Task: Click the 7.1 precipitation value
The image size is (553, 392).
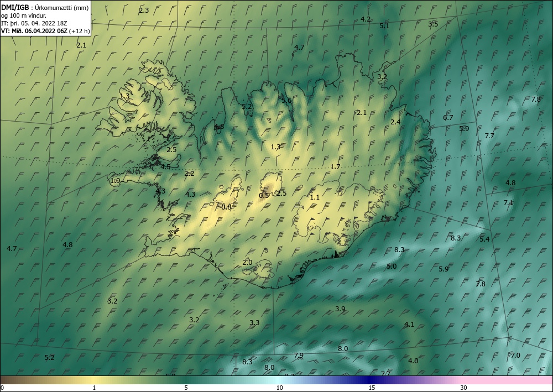Action: pyautogui.click(x=508, y=202)
